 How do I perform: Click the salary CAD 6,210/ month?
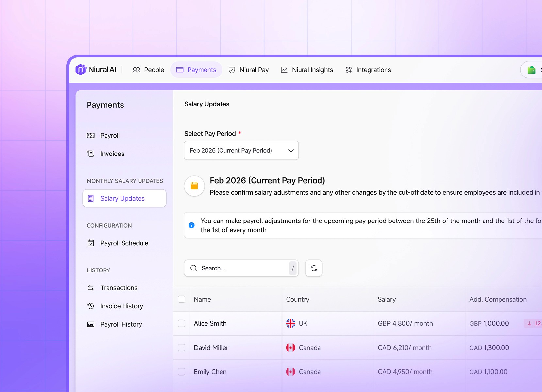[404, 348]
